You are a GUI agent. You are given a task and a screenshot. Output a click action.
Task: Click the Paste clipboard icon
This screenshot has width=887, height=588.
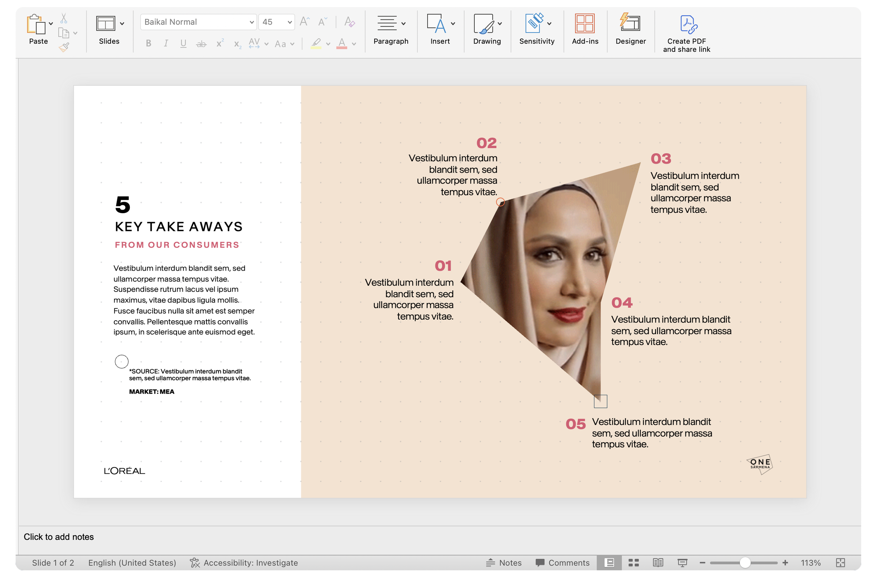[x=36, y=24]
